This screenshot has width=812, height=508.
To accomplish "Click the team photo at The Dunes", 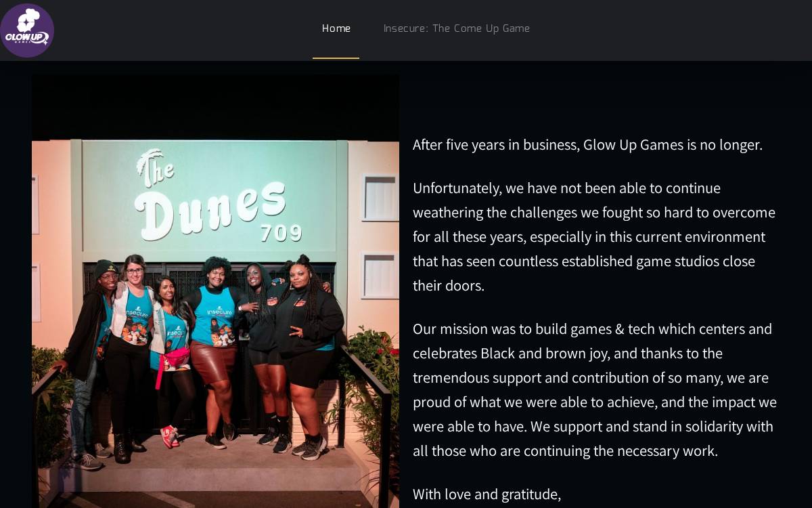I will [x=215, y=291].
